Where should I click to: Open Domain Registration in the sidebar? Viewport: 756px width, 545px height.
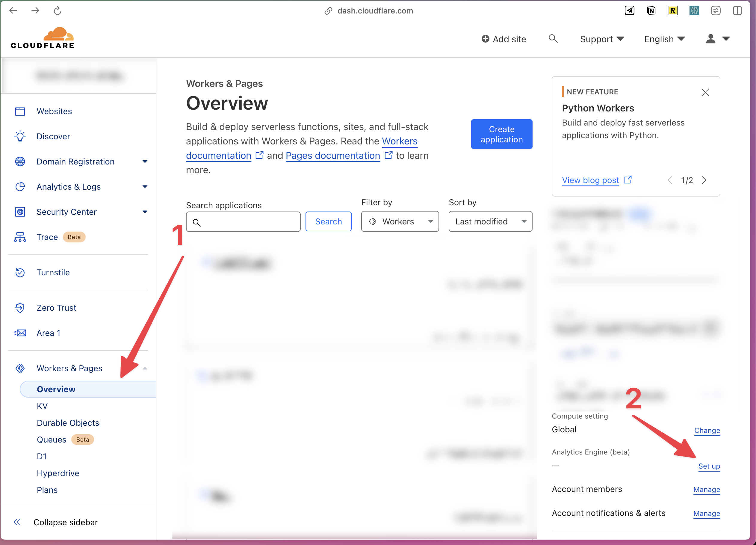(75, 162)
